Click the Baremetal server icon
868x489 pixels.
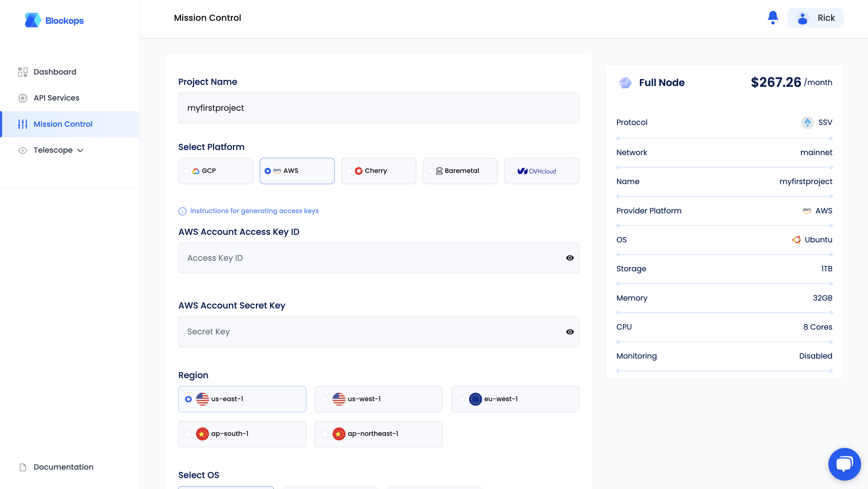click(x=439, y=171)
